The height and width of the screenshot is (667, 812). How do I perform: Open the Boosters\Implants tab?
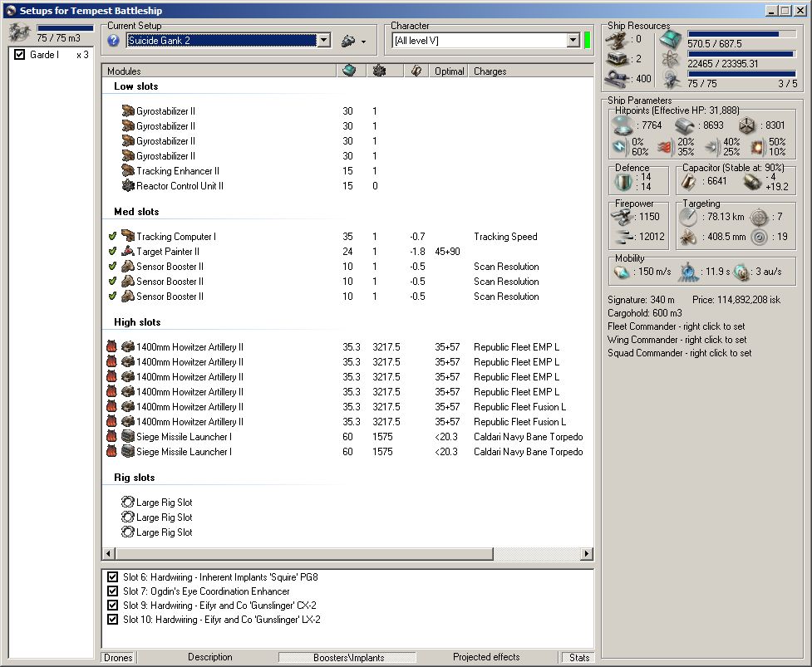pyautogui.click(x=348, y=657)
